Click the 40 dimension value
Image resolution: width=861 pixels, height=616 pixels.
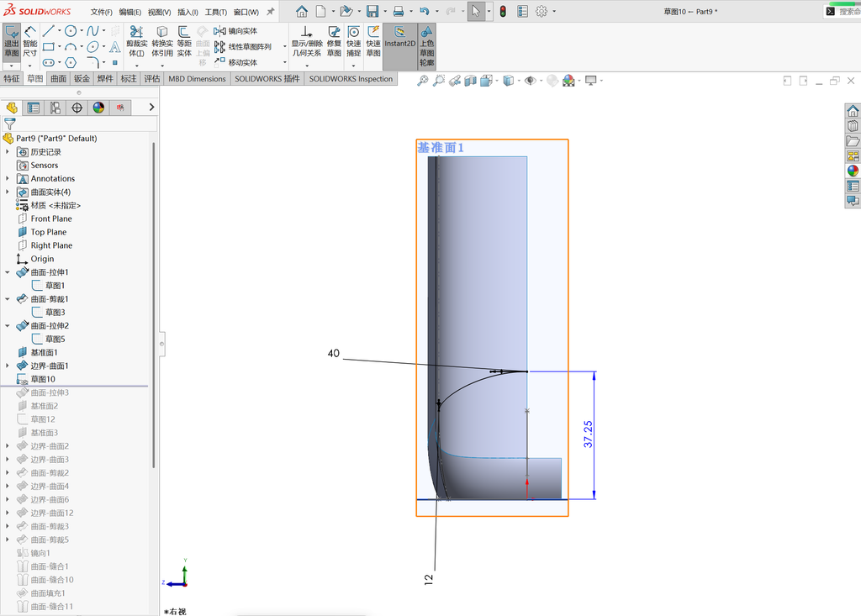pos(333,353)
